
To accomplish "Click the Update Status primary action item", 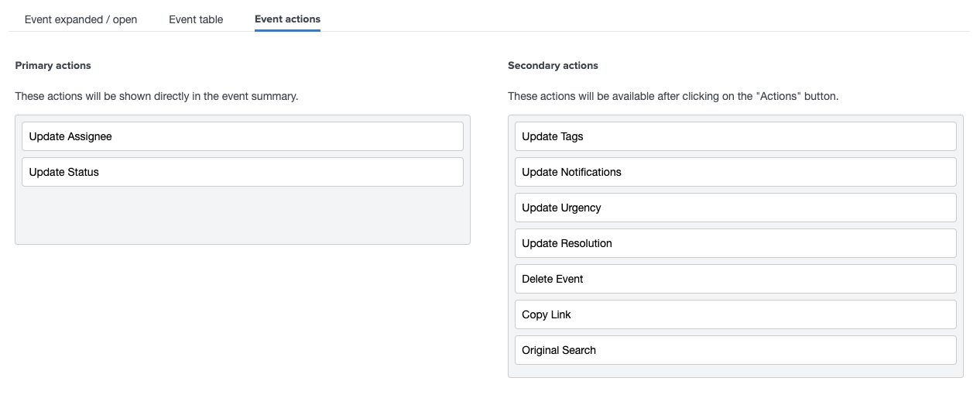I will (x=242, y=172).
